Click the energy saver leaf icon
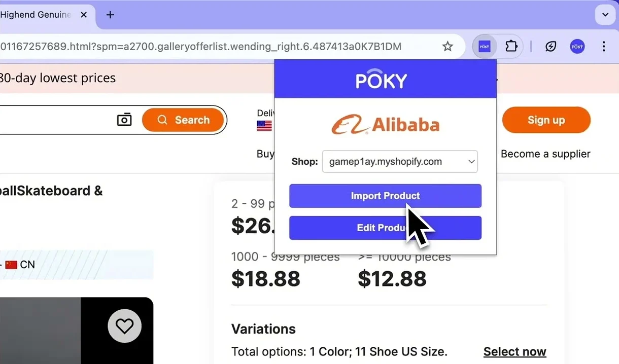 coord(551,46)
